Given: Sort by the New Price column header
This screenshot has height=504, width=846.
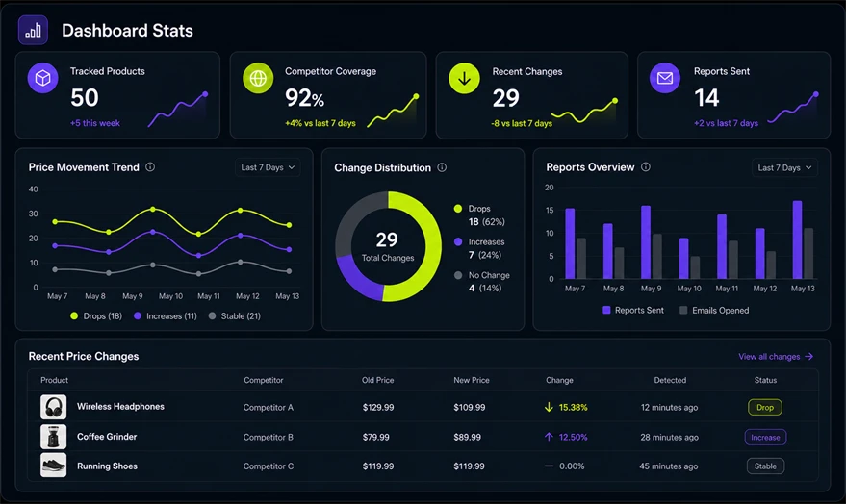Looking at the screenshot, I should [x=471, y=380].
